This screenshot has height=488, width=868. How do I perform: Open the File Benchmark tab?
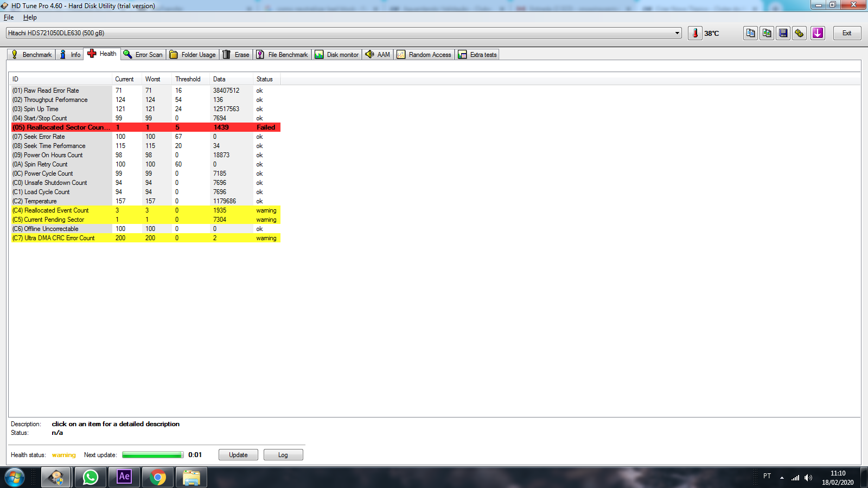[282, 55]
